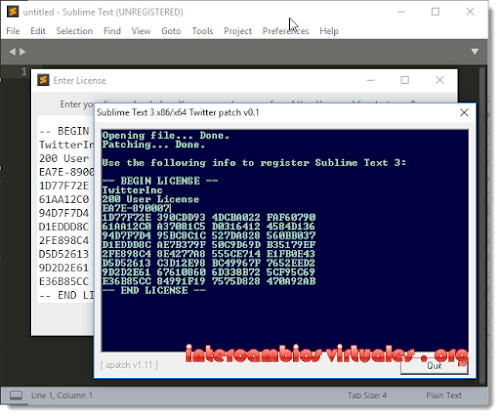Screen dimensions: 500x416
Task: Click line number 1 in the gutter
Action: (x=24, y=71)
